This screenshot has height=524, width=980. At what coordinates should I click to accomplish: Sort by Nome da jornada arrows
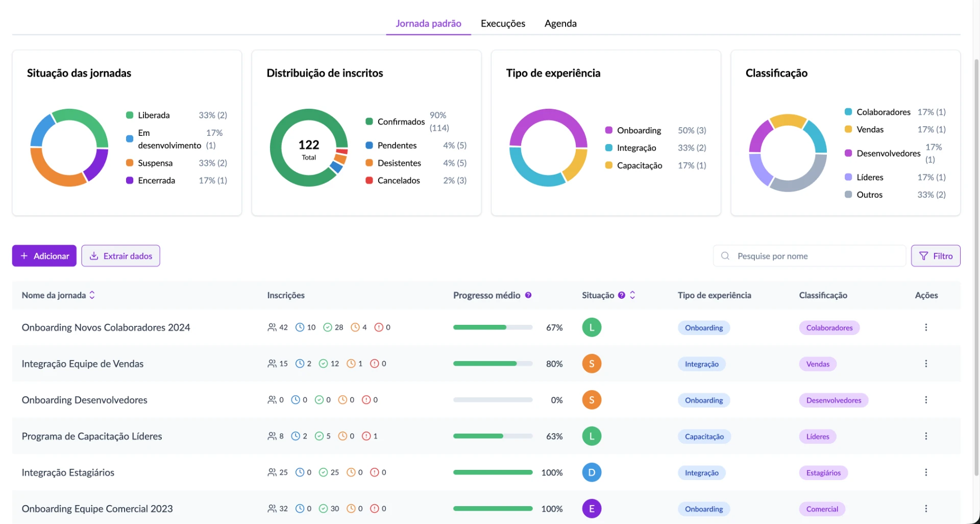92,295
